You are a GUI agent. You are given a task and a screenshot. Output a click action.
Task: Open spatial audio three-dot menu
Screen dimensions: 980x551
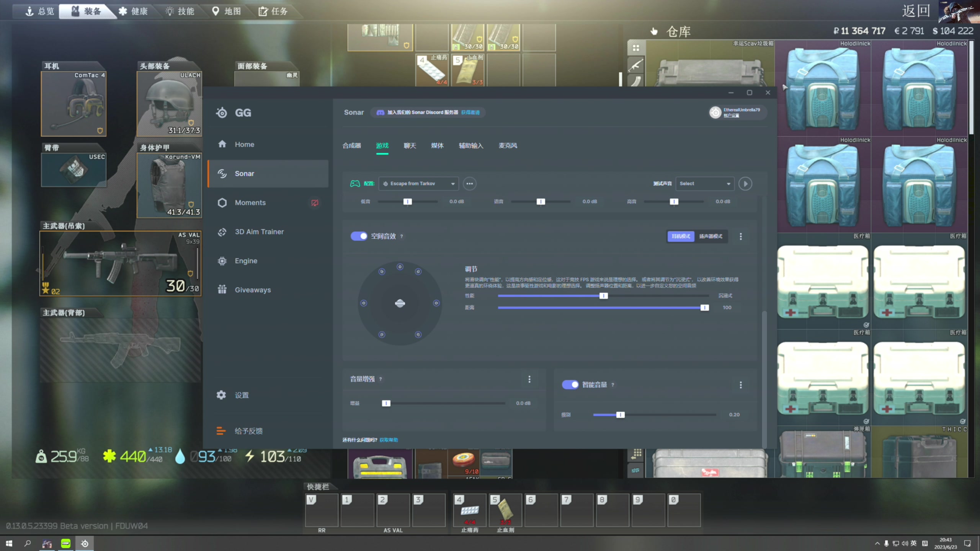741,236
